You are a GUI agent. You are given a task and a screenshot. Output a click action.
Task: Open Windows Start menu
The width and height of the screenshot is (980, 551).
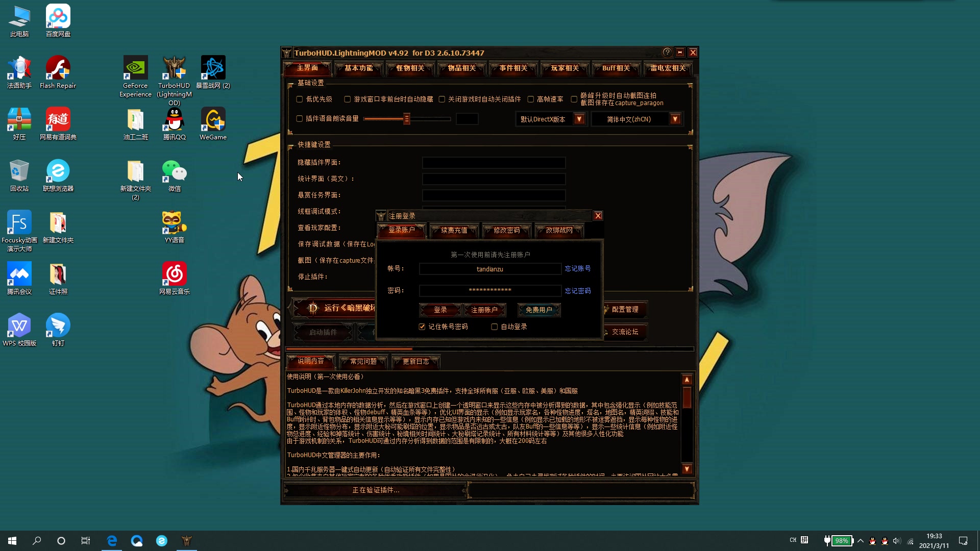tap(12, 541)
